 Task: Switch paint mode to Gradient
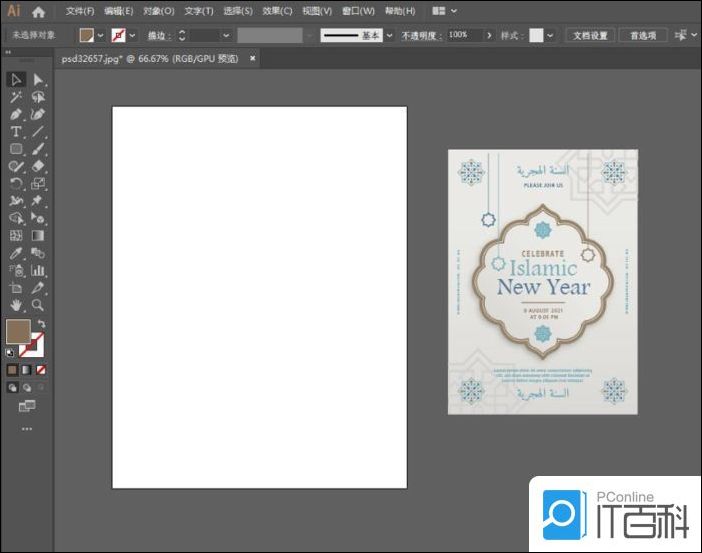tap(27, 369)
